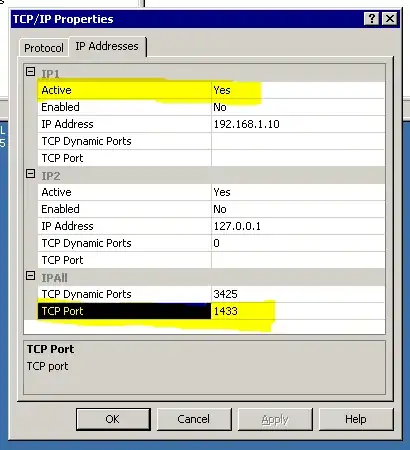Click the Apply button

[275, 419]
